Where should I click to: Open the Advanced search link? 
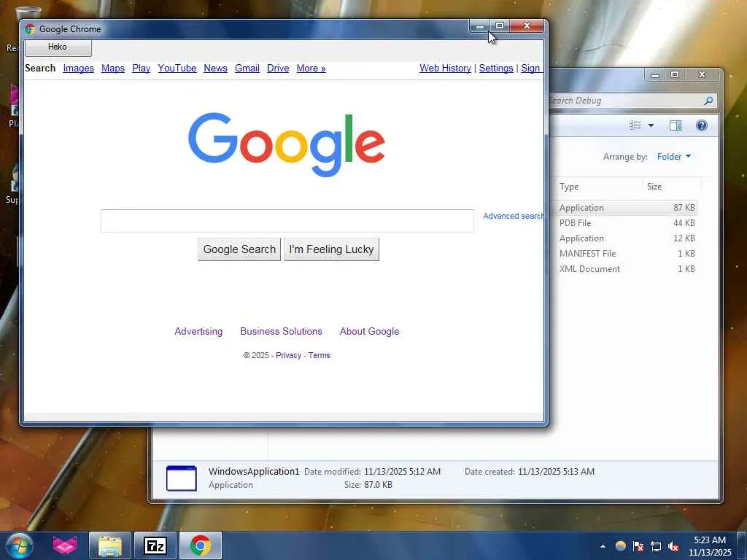pyautogui.click(x=513, y=216)
